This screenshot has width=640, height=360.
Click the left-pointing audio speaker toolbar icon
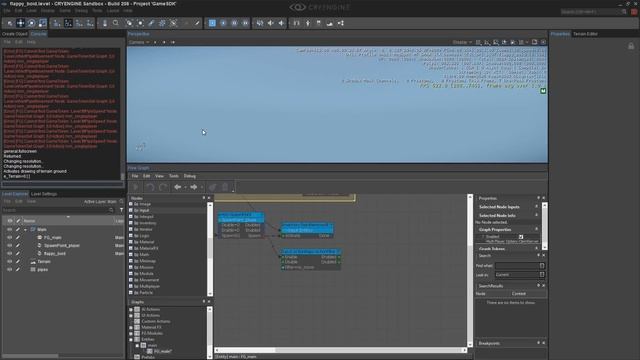271,23
